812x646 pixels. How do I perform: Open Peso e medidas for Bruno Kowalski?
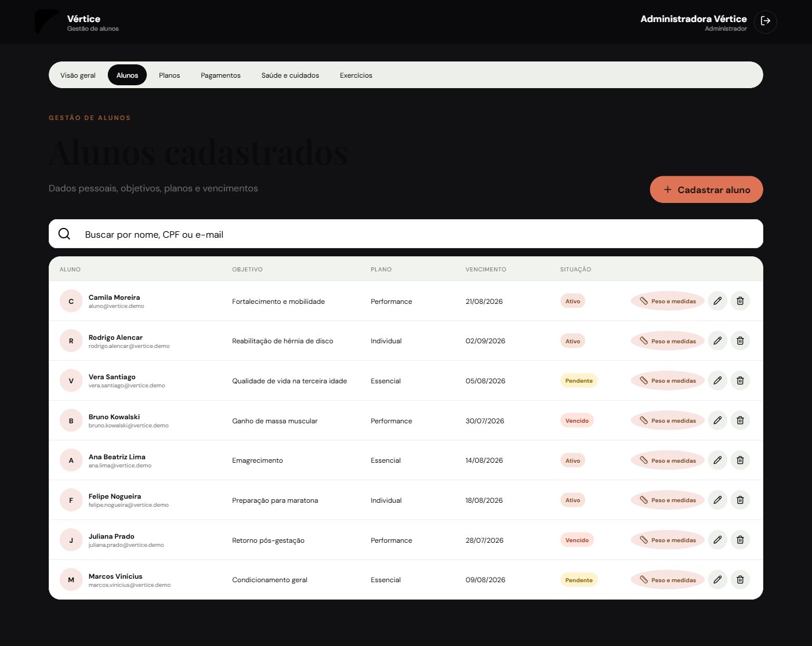click(x=668, y=420)
